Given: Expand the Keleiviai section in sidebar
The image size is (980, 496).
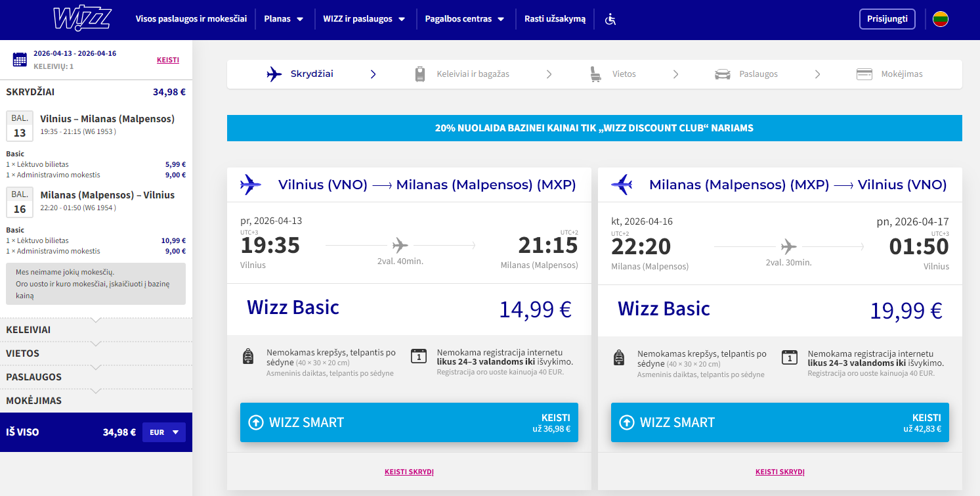Looking at the screenshot, I should 96,330.
